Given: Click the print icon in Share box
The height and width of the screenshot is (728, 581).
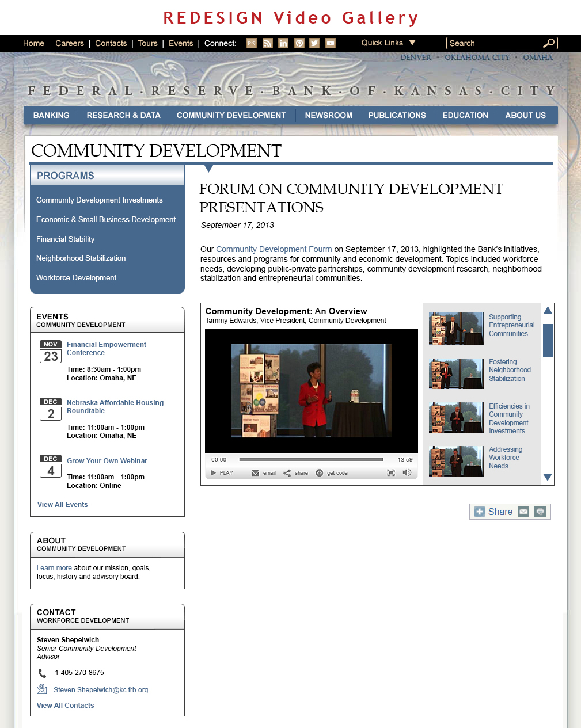Looking at the screenshot, I should pos(540,512).
